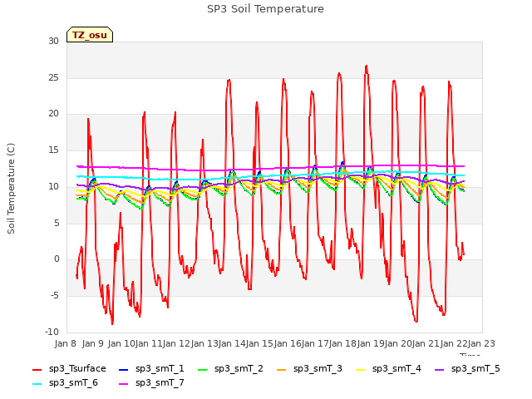
Task: Click the Jan 14 x-axis tick label
Action: pos(232,343)
